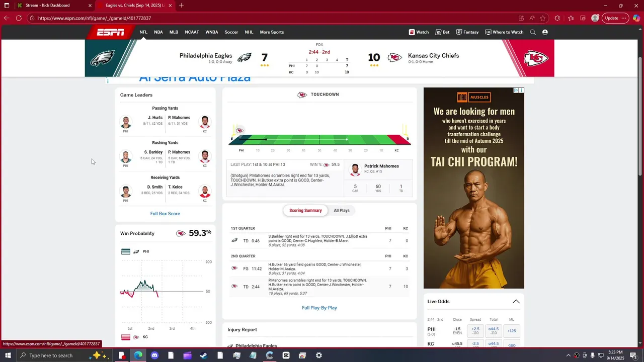Open the NBA menu in ESPN navigation
Screen dimensions: 644x362
click(x=158, y=32)
